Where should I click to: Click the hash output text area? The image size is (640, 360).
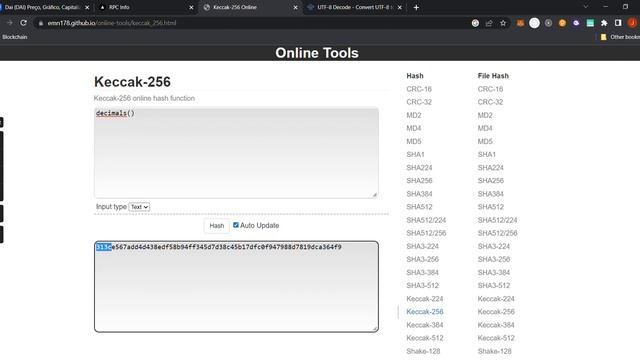(236, 287)
